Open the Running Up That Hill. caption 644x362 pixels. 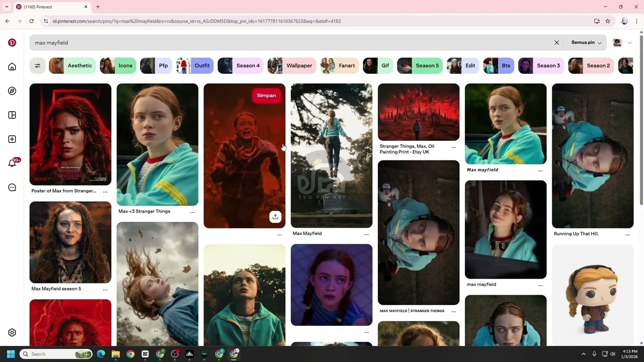pos(576,234)
